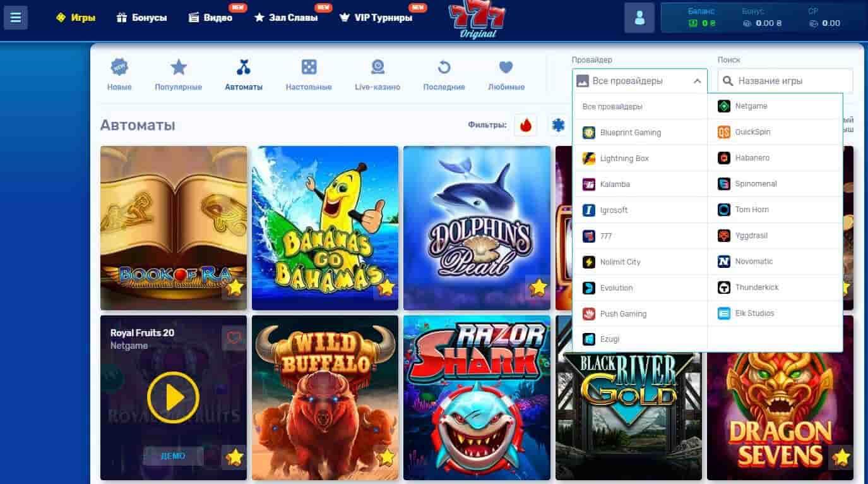
Task: Select Nolimit City provider
Action: tap(640, 262)
